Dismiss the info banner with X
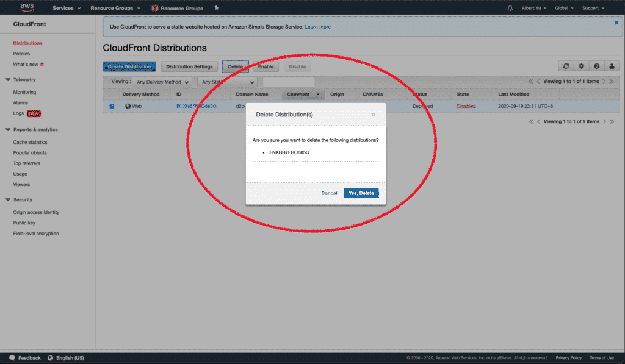The width and height of the screenshot is (625, 364). (616, 23)
